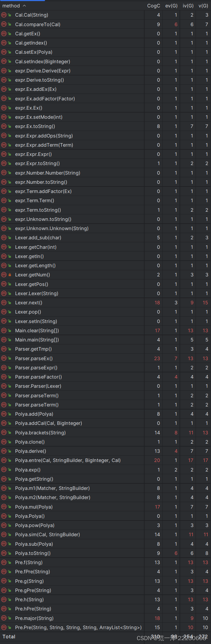Click the method icon beside Polya.derive()

(4, 451)
